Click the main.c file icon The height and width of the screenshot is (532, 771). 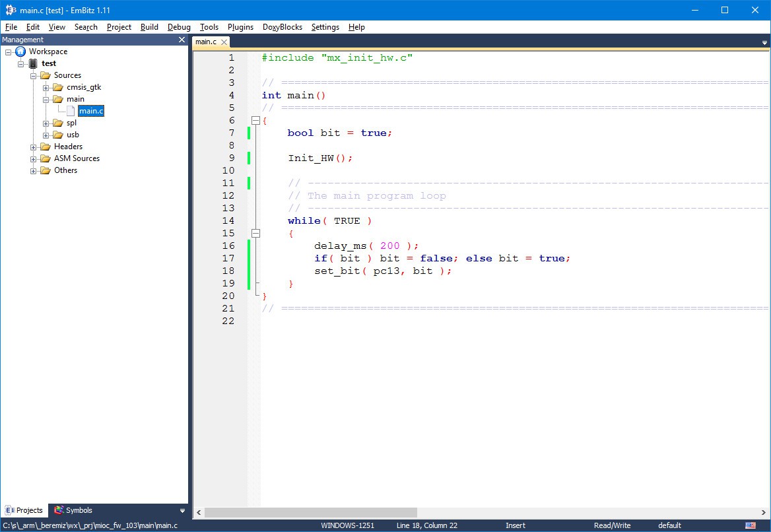(71, 111)
